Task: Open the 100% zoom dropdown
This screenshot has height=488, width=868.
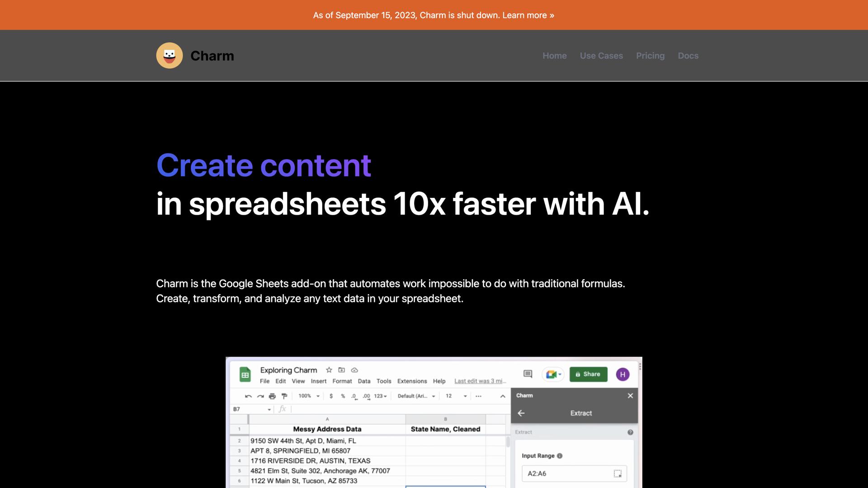Action: pyautogui.click(x=309, y=396)
